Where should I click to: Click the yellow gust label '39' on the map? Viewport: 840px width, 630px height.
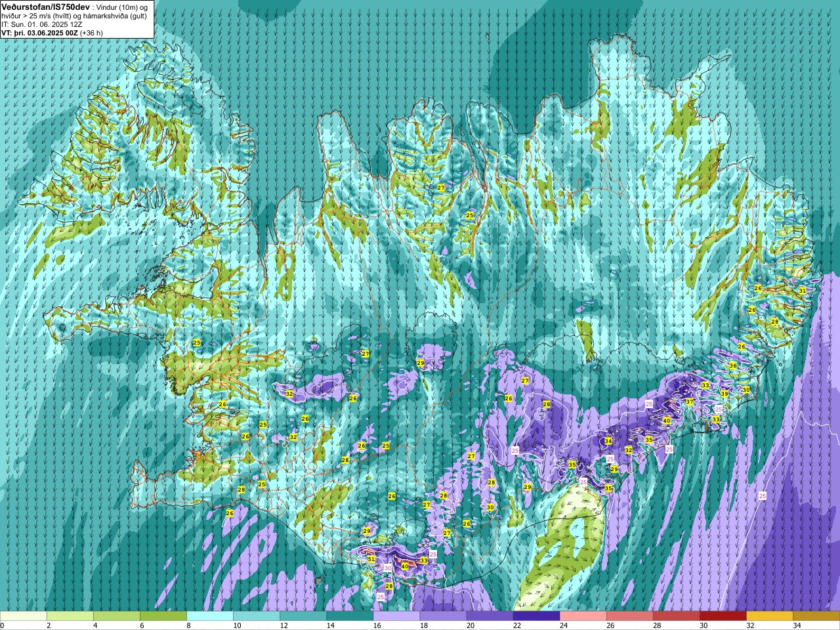point(724,394)
